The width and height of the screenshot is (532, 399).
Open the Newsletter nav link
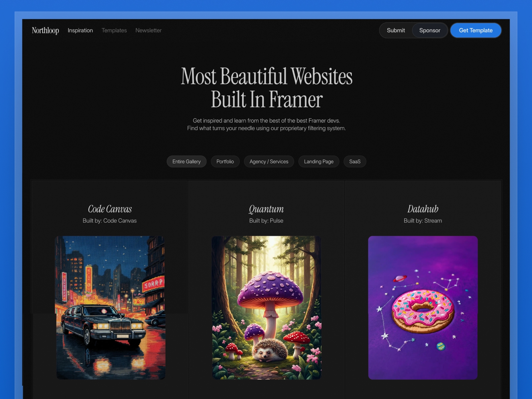coord(148,30)
